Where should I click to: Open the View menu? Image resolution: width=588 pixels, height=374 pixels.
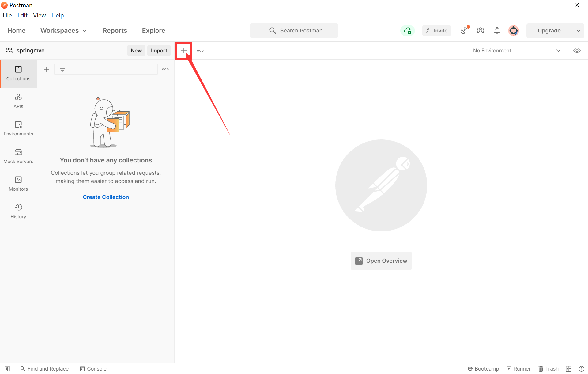click(40, 15)
